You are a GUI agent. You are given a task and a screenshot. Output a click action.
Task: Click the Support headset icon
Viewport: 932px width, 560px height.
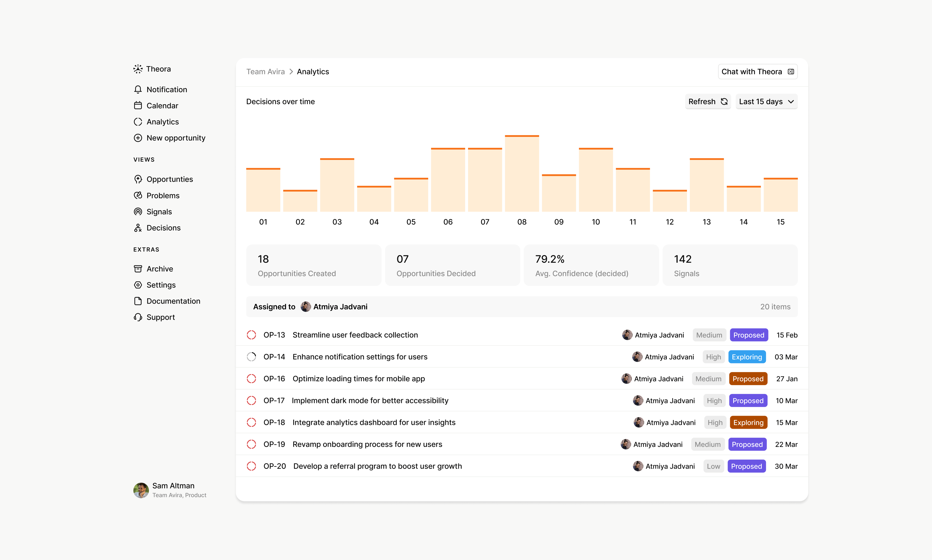(138, 317)
